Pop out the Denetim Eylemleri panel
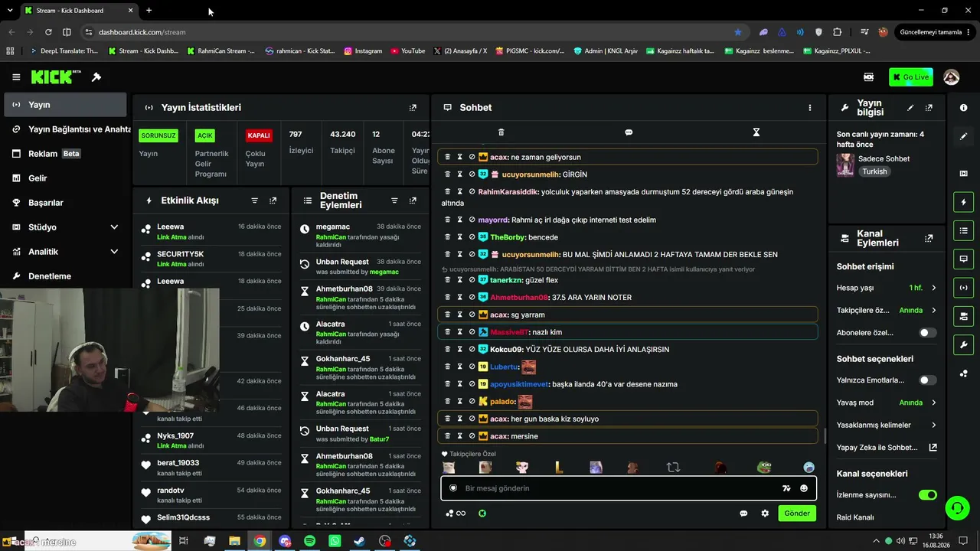980x551 pixels. click(x=413, y=201)
